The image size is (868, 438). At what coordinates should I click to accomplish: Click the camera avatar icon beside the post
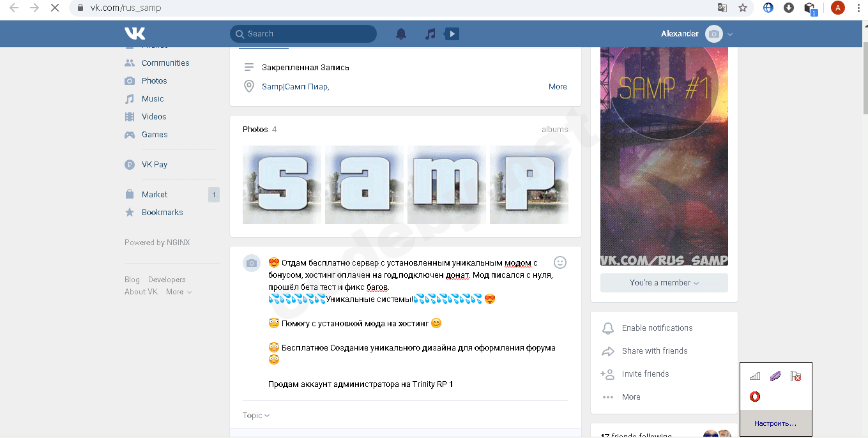coord(252,263)
